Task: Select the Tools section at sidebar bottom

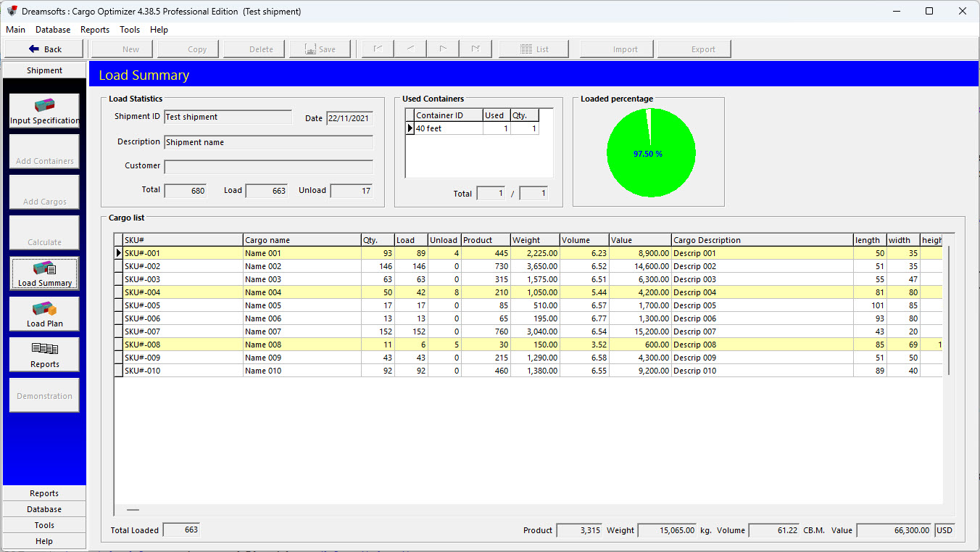Action: point(44,525)
